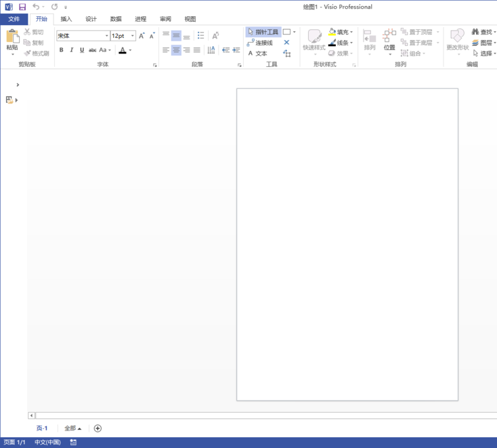Undo the last action
Viewport: 497px width, 448px height.
click(x=36, y=7)
